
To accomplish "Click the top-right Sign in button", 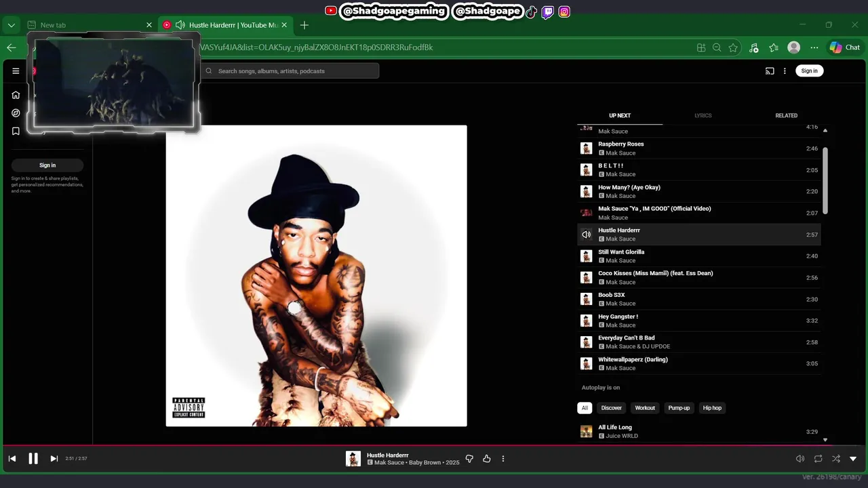I will point(809,70).
